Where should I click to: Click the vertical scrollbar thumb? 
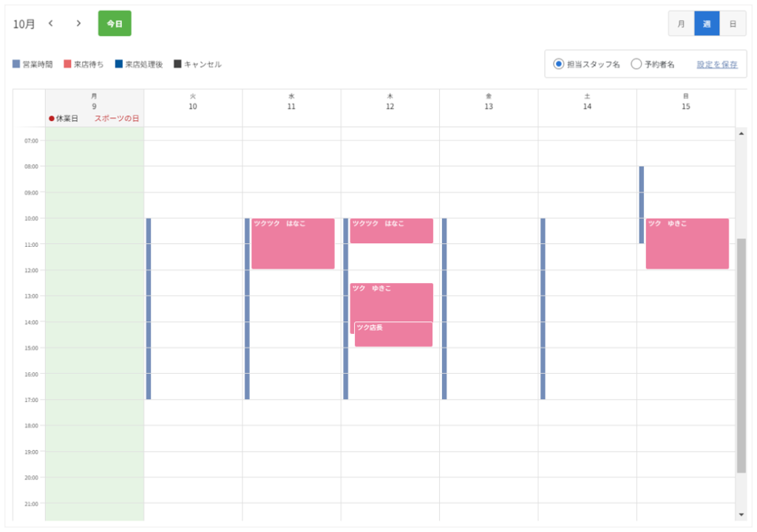[x=741, y=355]
